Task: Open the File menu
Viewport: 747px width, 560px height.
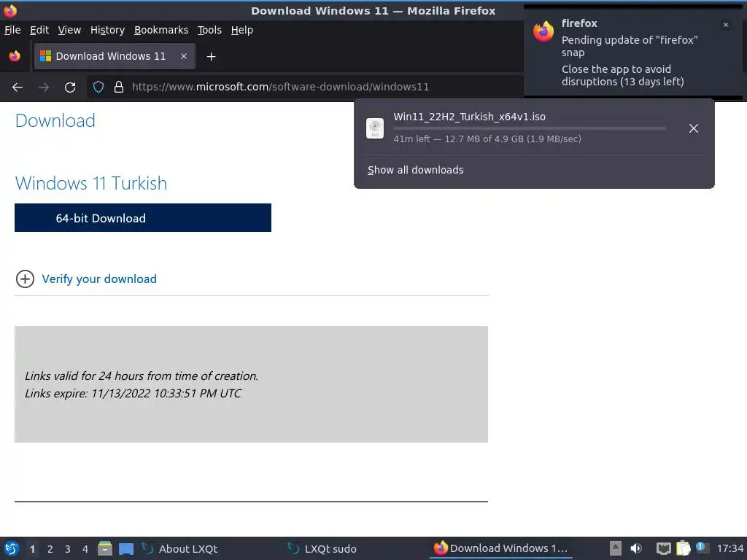Action: (x=12, y=30)
